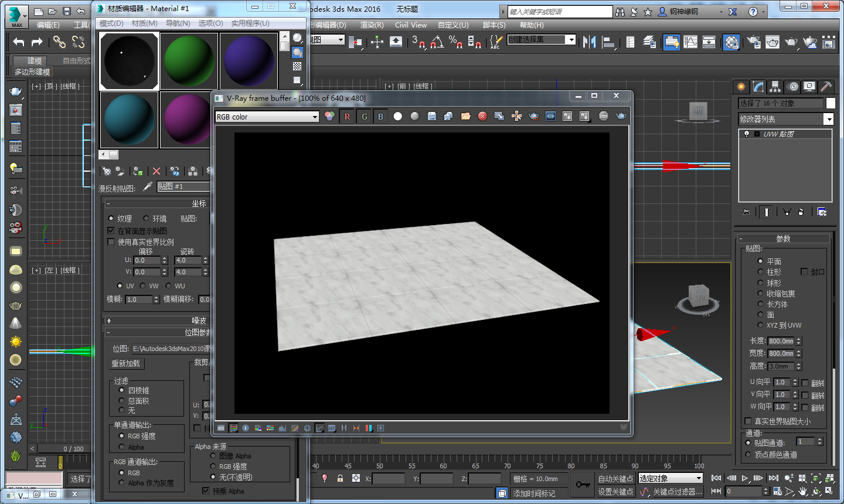
Task: Open 修改器列表 dropdown
Action: (x=786, y=119)
